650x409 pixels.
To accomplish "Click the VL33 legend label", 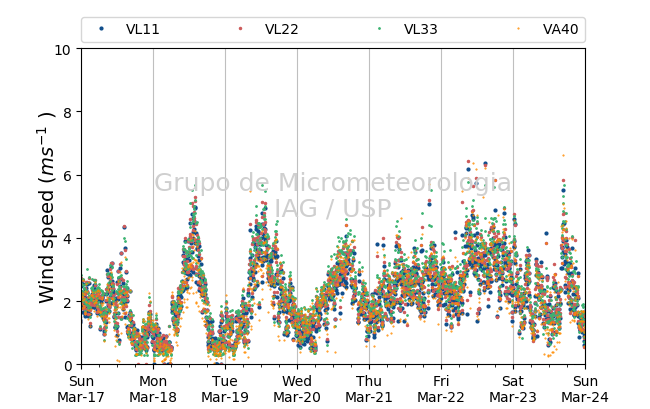I will [420, 29].
